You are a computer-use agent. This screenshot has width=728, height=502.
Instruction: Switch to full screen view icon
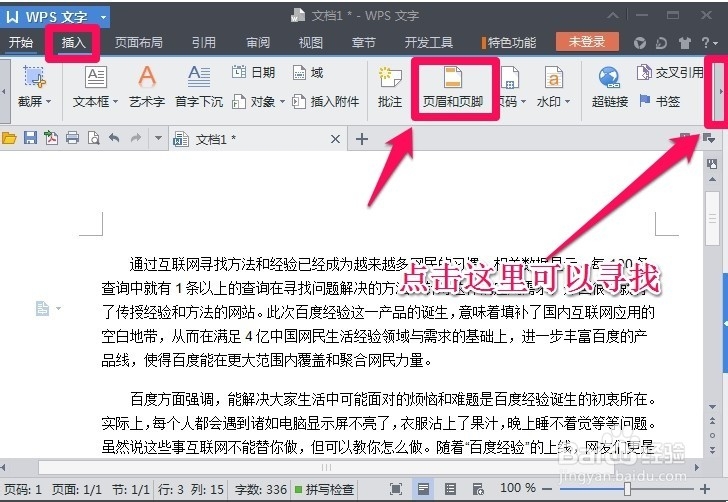396,489
